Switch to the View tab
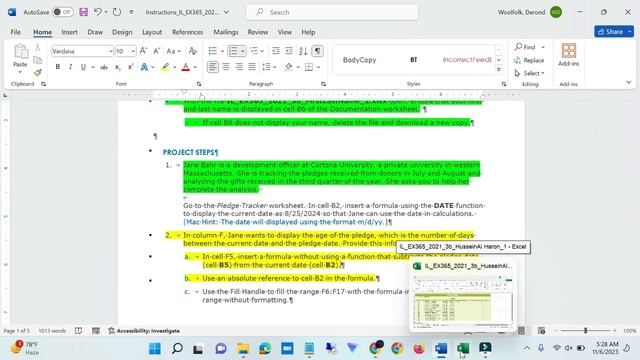This screenshot has height=360, width=640. coord(284,32)
